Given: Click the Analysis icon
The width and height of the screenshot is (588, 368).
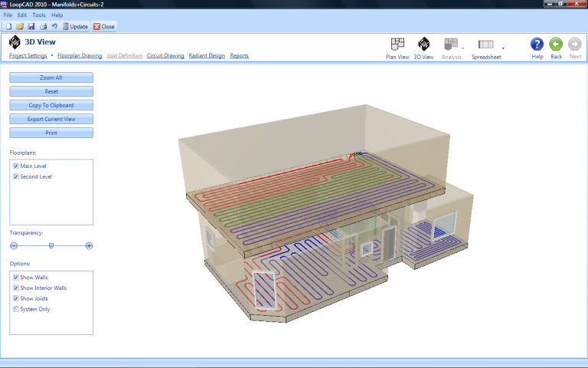Looking at the screenshot, I should pyautogui.click(x=451, y=44).
